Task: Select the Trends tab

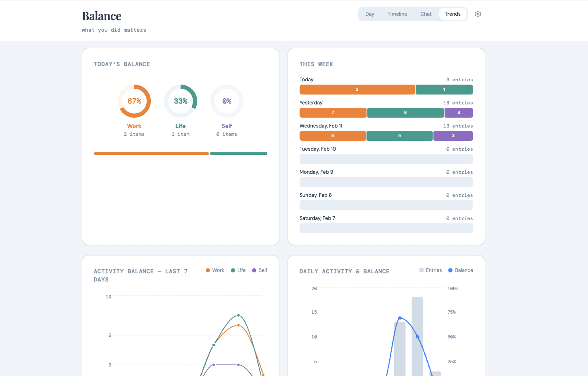Action: 453,14
